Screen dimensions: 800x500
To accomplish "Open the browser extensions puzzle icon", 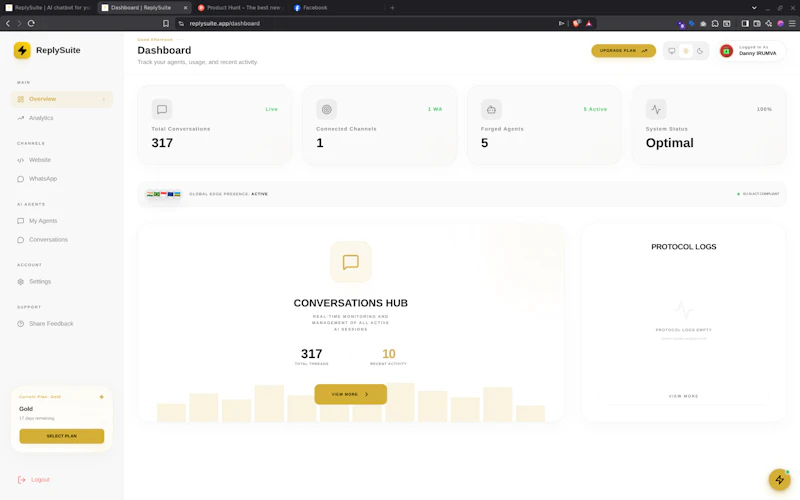I will point(715,23).
